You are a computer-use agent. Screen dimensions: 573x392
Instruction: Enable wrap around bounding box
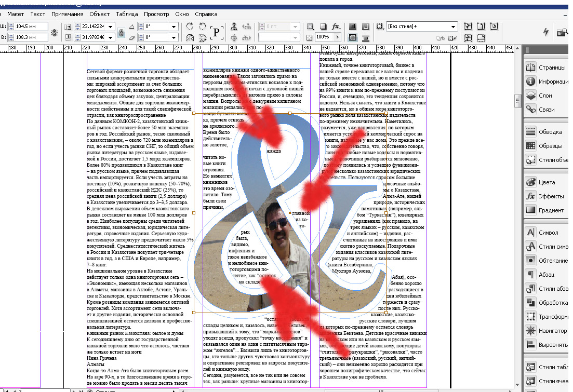pos(365,26)
